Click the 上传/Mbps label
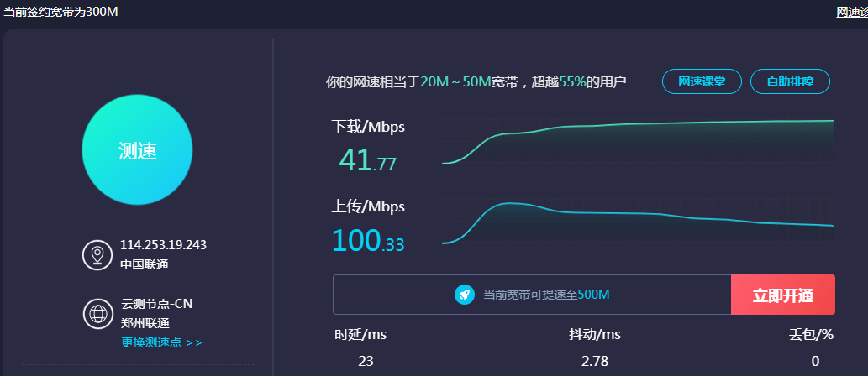 [368, 206]
